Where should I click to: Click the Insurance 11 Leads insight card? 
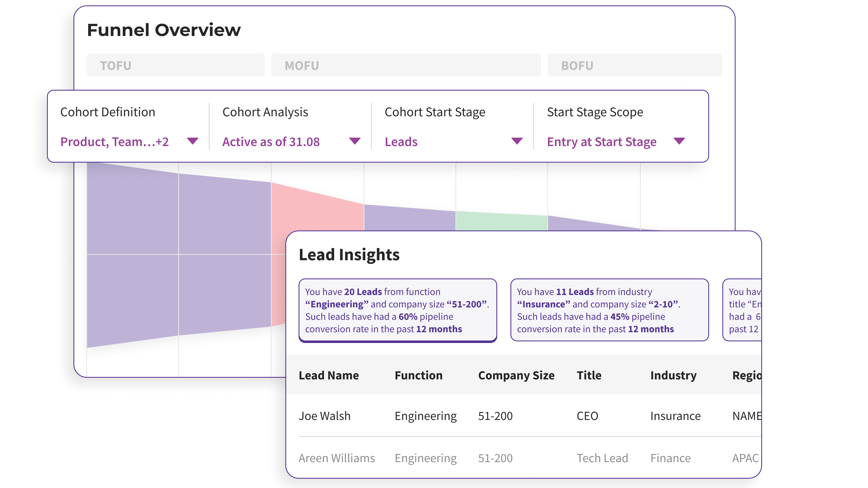pyautogui.click(x=609, y=310)
